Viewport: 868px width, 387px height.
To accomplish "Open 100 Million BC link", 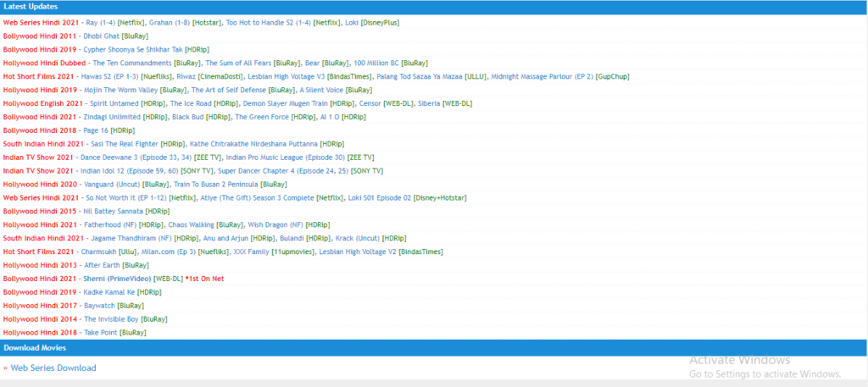I will (376, 63).
